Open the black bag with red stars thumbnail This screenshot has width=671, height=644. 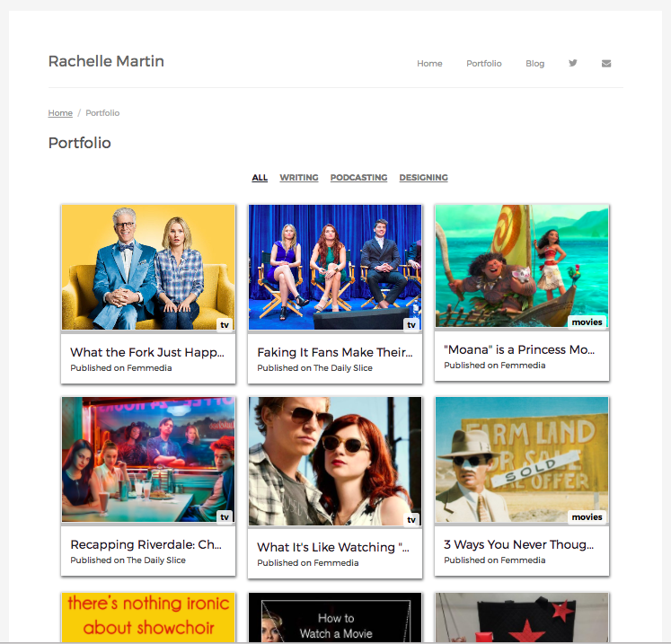tap(522, 617)
